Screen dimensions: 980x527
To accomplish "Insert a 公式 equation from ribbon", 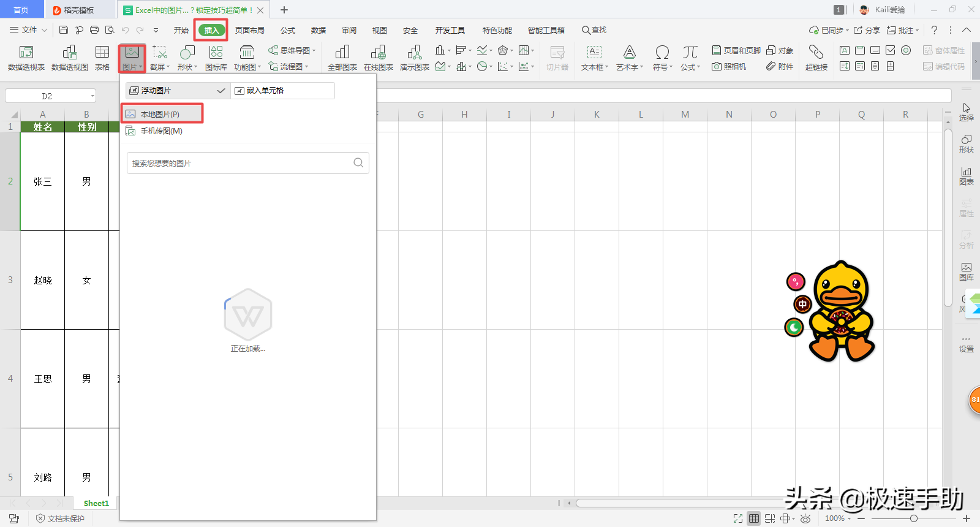I will click(690, 58).
